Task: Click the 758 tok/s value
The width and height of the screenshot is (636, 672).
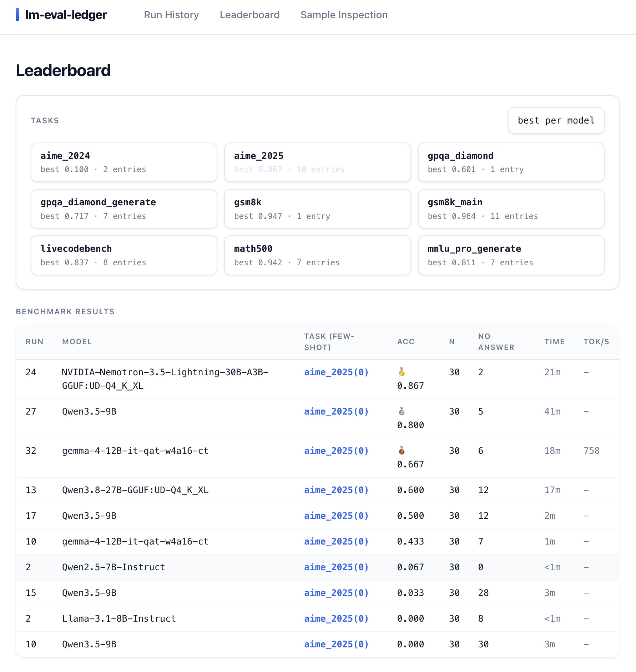Action: pos(591,451)
